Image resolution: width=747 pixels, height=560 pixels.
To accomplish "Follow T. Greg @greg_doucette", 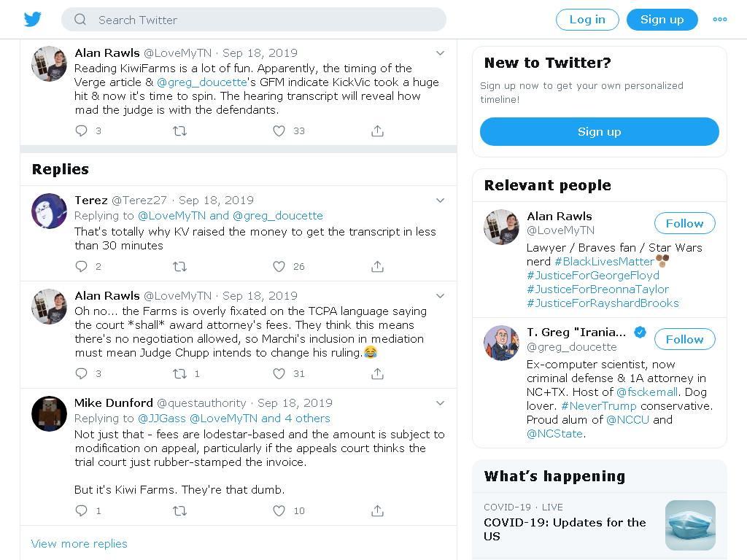I will [684, 340].
